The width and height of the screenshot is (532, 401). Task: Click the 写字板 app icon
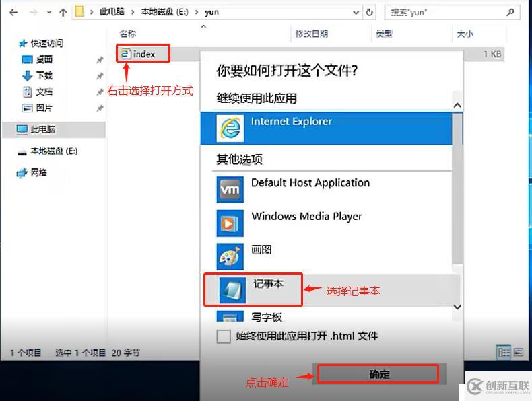click(x=230, y=316)
